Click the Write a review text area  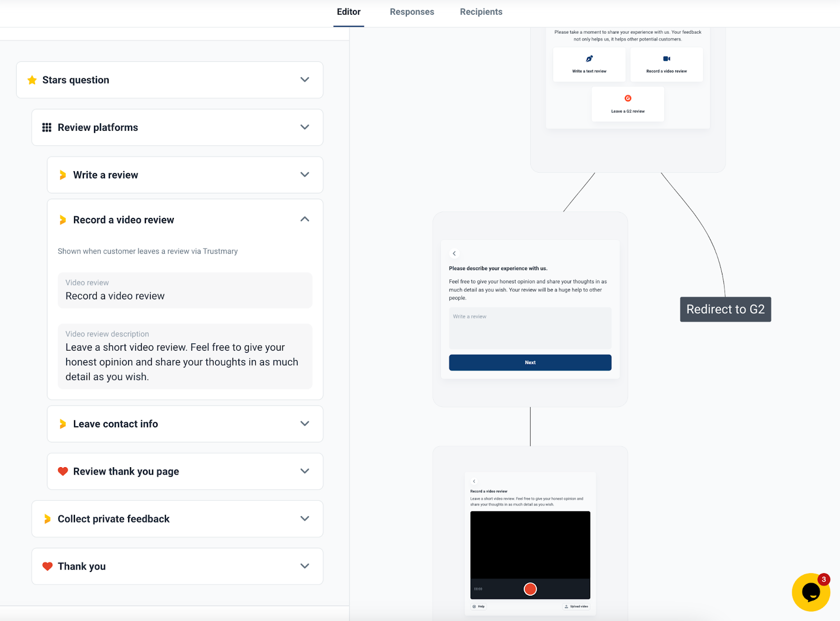tap(529, 328)
